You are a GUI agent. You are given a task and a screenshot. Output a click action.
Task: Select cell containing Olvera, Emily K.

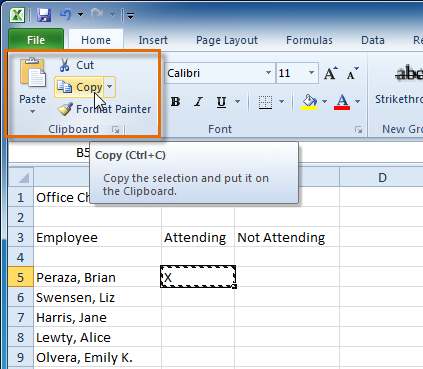click(97, 357)
